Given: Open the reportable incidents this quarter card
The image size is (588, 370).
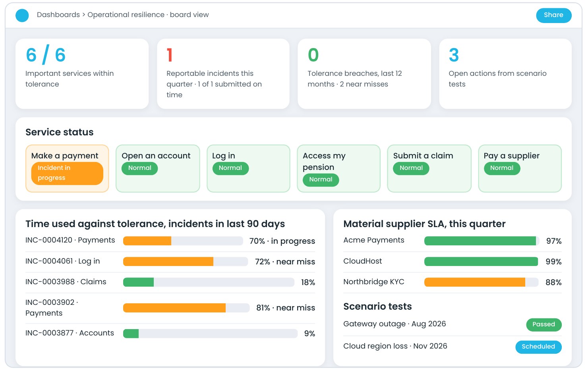Looking at the screenshot, I should coord(223,74).
